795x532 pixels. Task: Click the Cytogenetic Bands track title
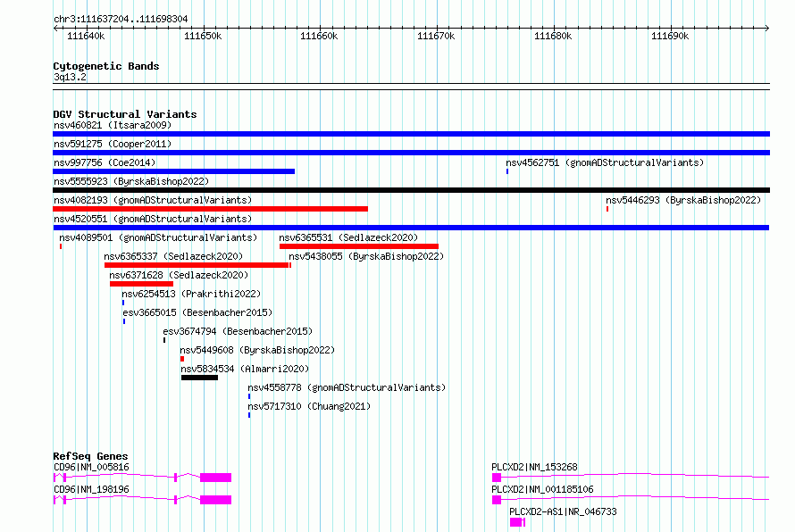point(106,66)
